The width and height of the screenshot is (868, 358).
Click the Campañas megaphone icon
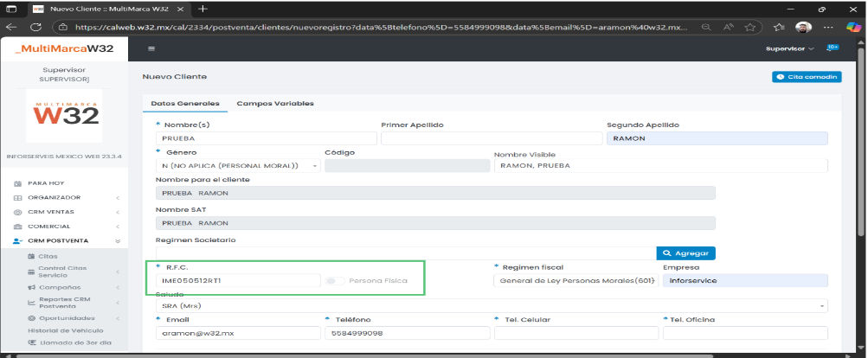[x=31, y=287]
